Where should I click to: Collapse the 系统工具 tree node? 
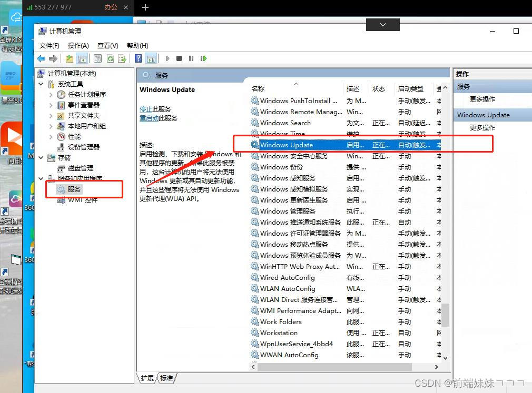[41, 84]
